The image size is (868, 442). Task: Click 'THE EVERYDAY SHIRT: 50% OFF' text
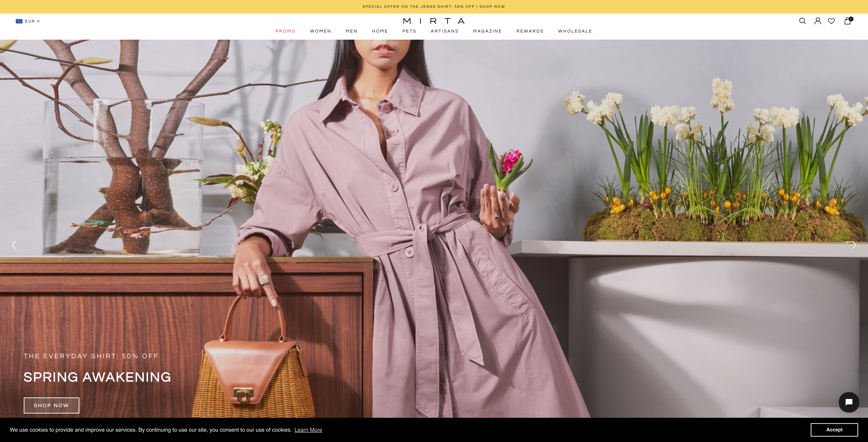tap(91, 356)
